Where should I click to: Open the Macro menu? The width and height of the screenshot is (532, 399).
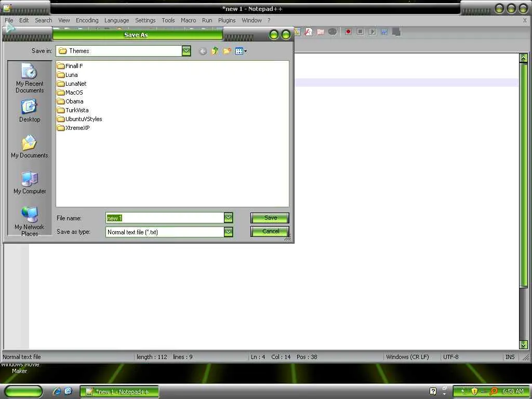tap(188, 20)
